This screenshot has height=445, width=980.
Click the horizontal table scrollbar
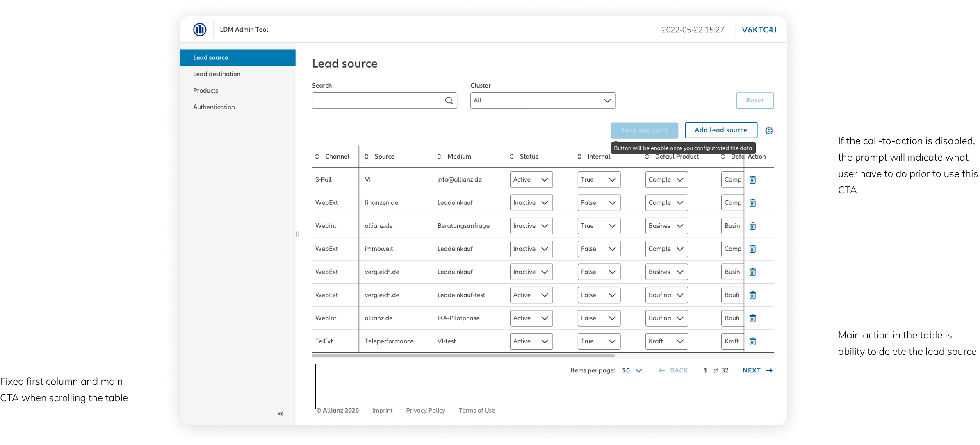[463, 356]
